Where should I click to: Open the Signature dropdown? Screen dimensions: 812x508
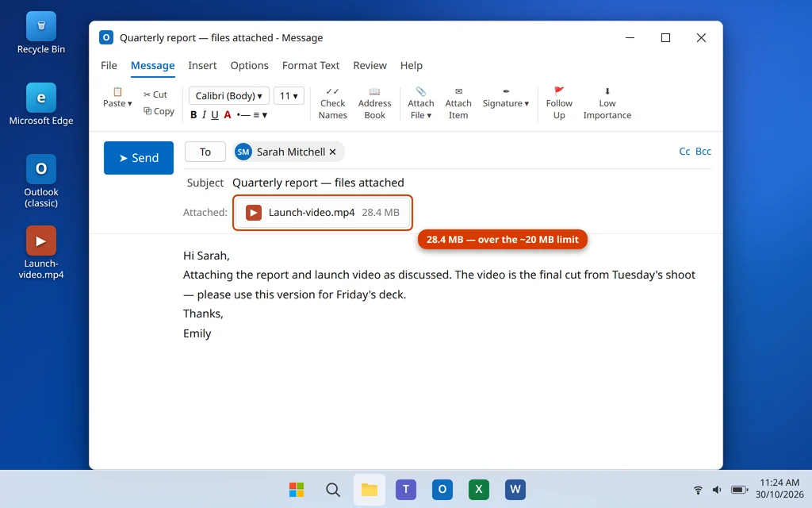coord(505,98)
